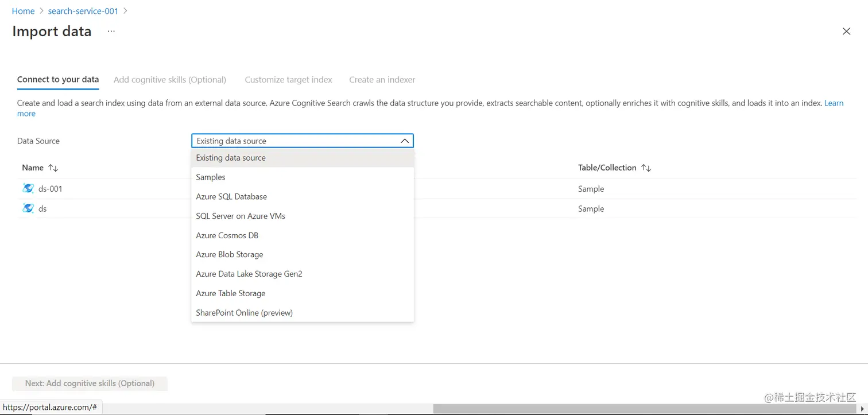The image size is (868, 415).
Task: Go to Create an indexer tab
Action: (x=382, y=80)
